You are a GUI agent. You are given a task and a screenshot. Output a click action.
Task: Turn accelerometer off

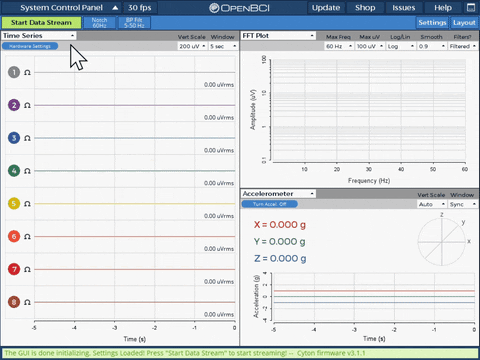coord(269,204)
